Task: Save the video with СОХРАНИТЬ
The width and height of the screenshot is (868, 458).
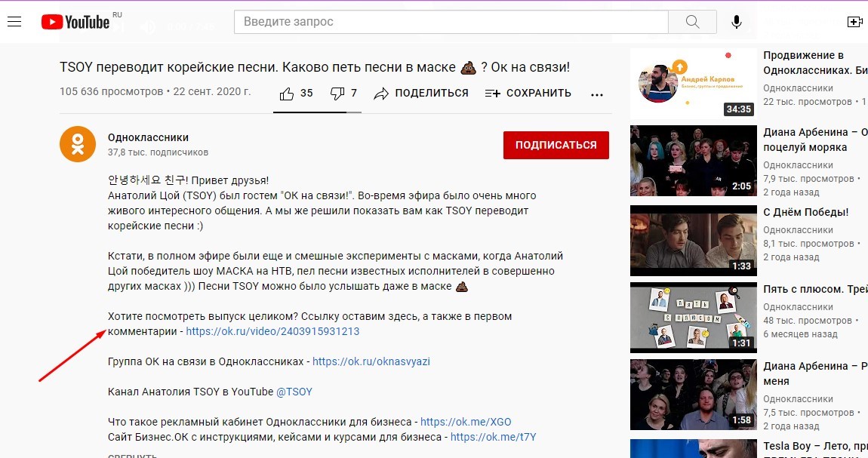Action: tap(528, 94)
